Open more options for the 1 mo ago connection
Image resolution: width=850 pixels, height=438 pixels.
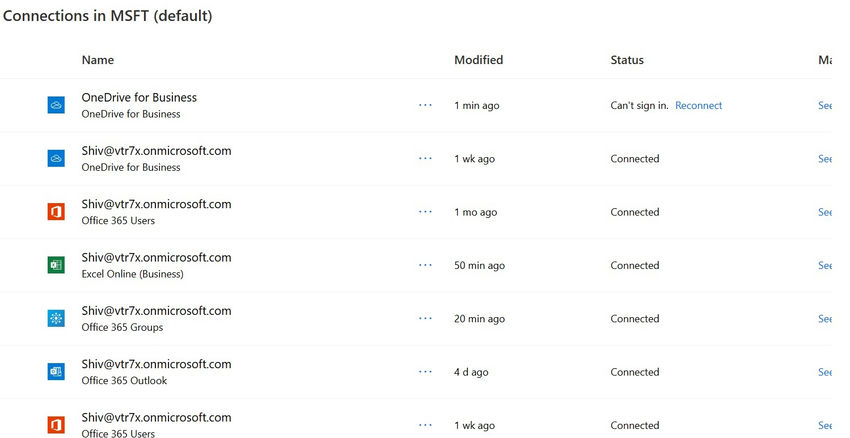(426, 212)
